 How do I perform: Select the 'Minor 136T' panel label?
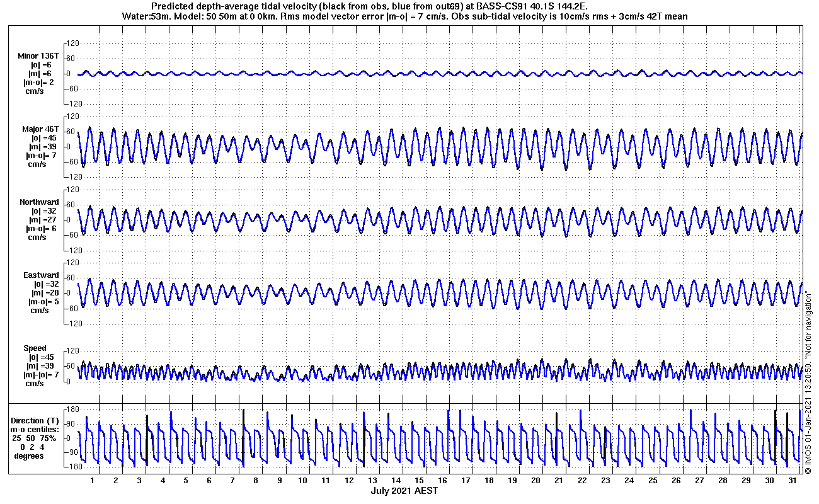(38, 55)
